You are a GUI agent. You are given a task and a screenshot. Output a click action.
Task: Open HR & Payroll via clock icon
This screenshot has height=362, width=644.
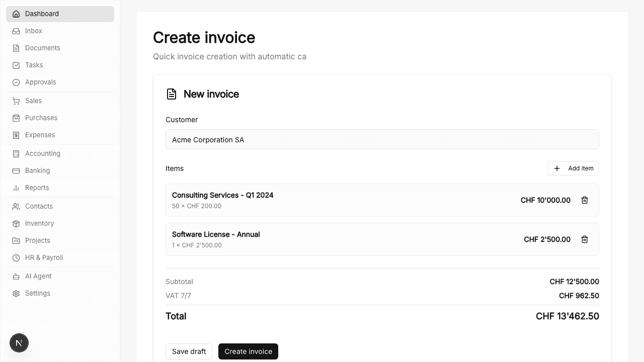pyautogui.click(x=16, y=257)
